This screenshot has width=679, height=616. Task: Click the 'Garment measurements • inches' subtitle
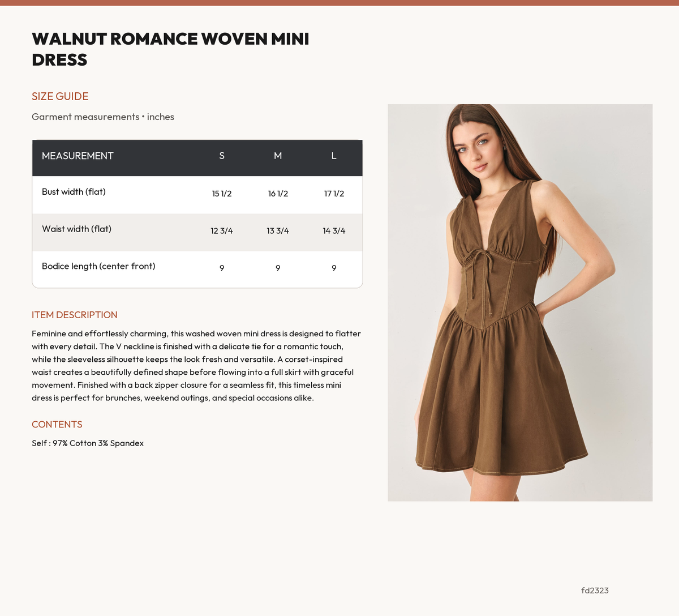click(103, 117)
